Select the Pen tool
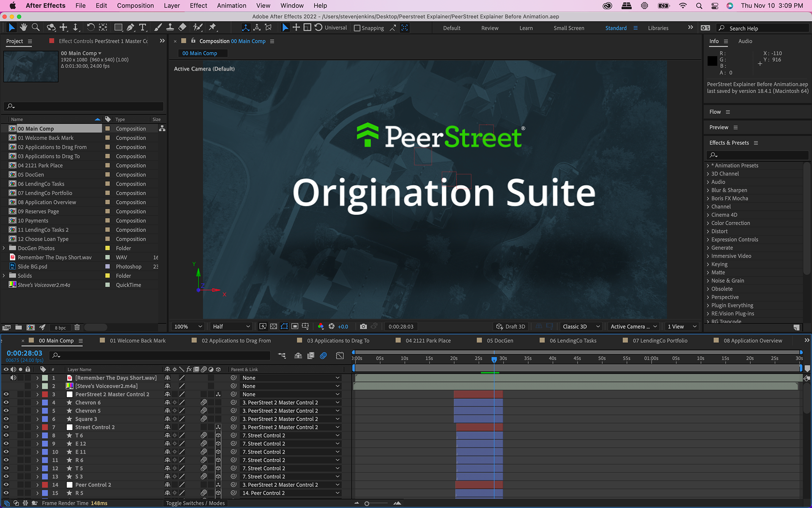Image resolution: width=812 pixels, height=508 pixels. (x=131, y=28)
